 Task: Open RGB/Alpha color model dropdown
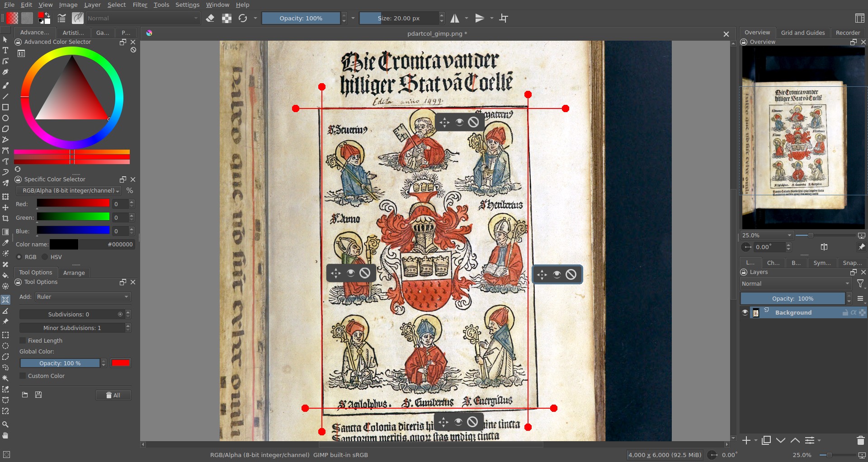[x=69, y=191]
